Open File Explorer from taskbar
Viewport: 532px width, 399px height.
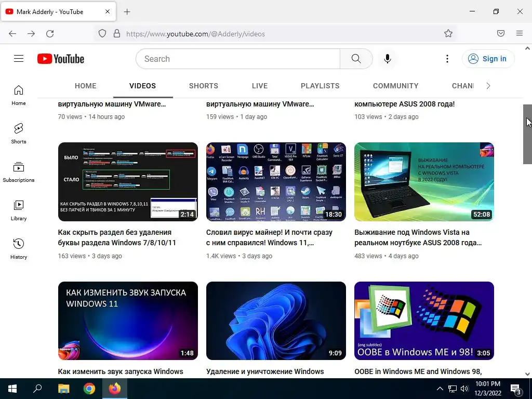click(x=63, y=389)
